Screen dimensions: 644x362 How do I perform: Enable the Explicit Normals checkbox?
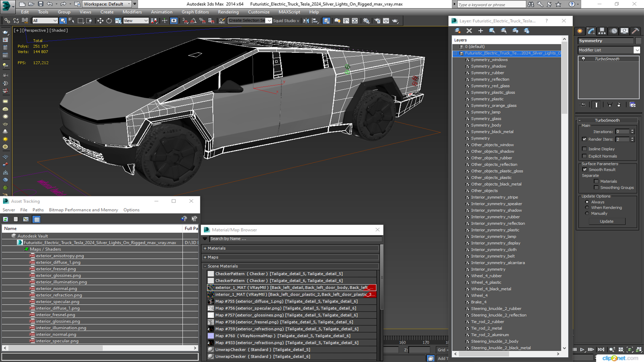click(x=584, y=156)
